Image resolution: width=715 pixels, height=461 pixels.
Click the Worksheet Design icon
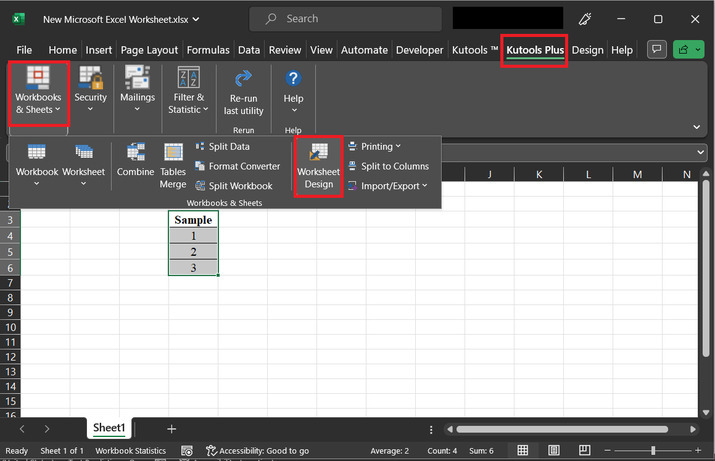[x=318, y=166]
